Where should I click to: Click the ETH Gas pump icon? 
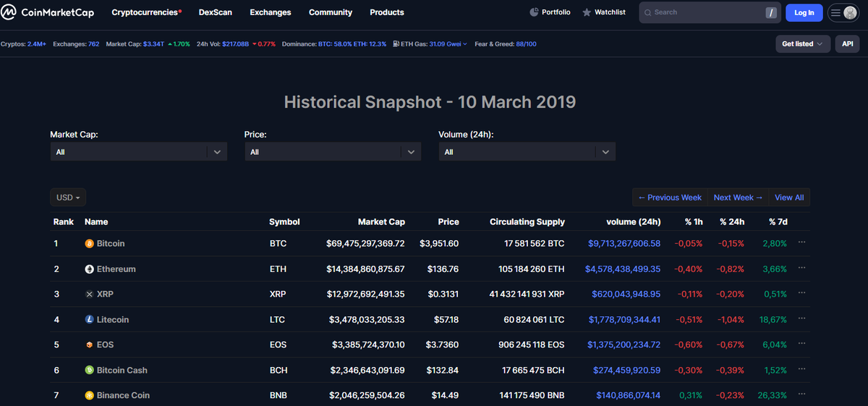point(395,44)
